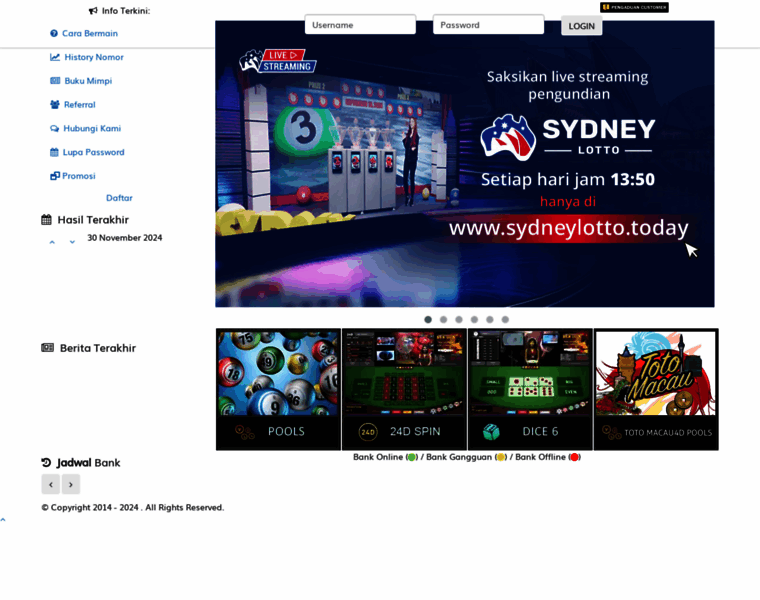The height and width of the screenshot is (600, 760).
Task: Click the yellow Bank Gangguan indicator
Action: point(501,457)
